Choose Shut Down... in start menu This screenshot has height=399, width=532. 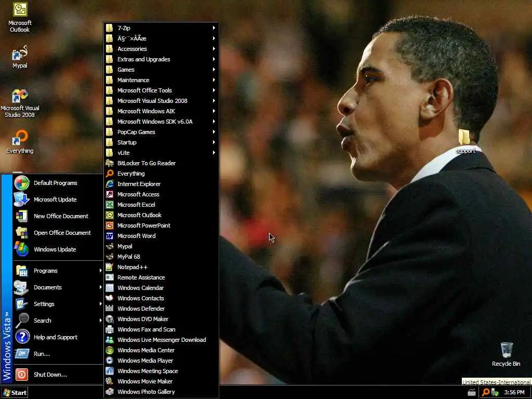tap(58, 375)
